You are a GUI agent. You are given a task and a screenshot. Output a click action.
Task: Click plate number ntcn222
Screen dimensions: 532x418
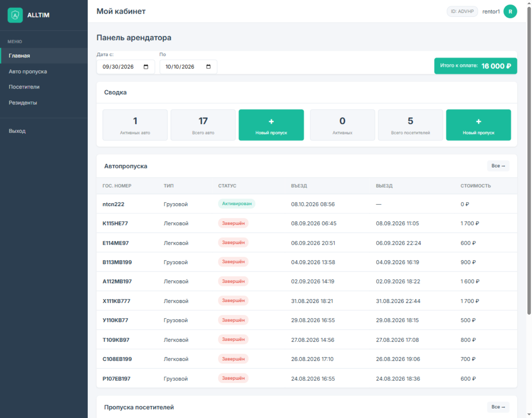coord(113,204)
